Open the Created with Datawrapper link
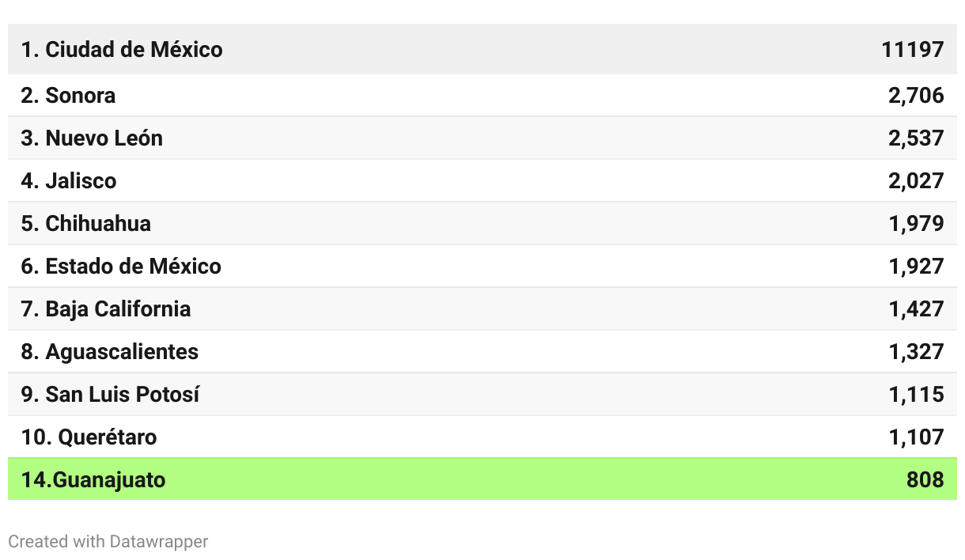965x560 pixels. point(108,542)
